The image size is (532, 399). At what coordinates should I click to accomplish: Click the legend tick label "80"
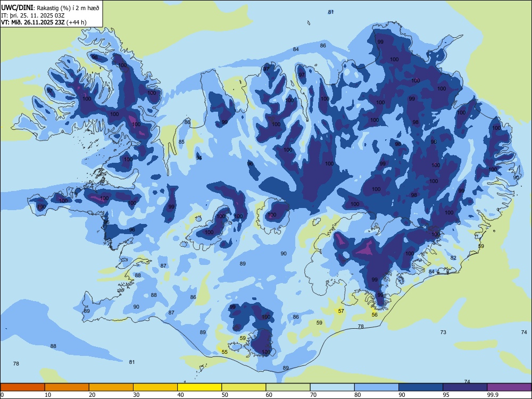click(x=358, y=395)
